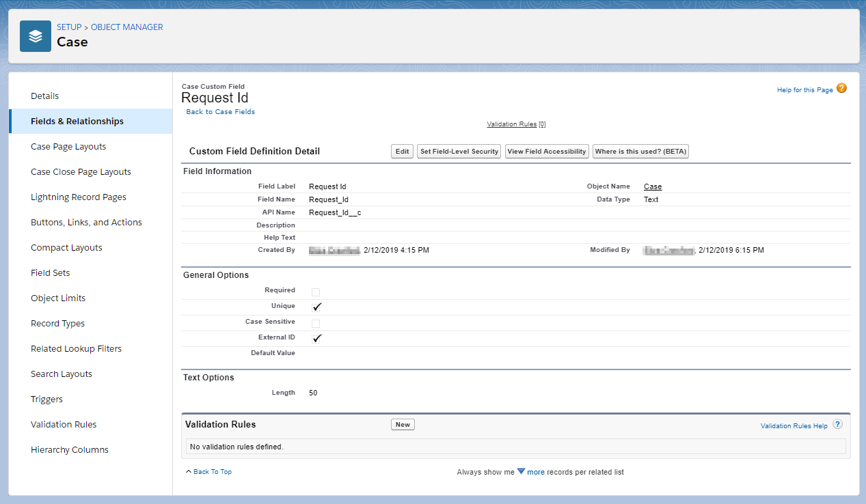
Task: Click the Case link under Object Name
Action: click(x=652, y=186)
